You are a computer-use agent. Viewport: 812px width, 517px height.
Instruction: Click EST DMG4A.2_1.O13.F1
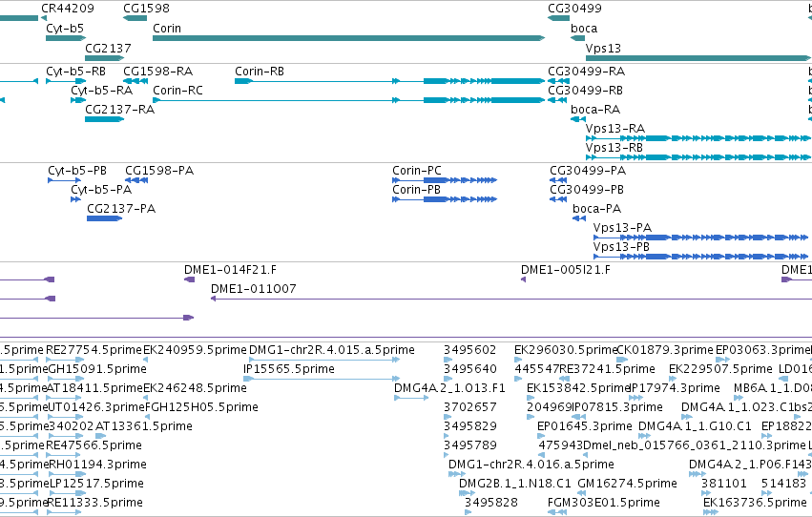click(411, 398)
